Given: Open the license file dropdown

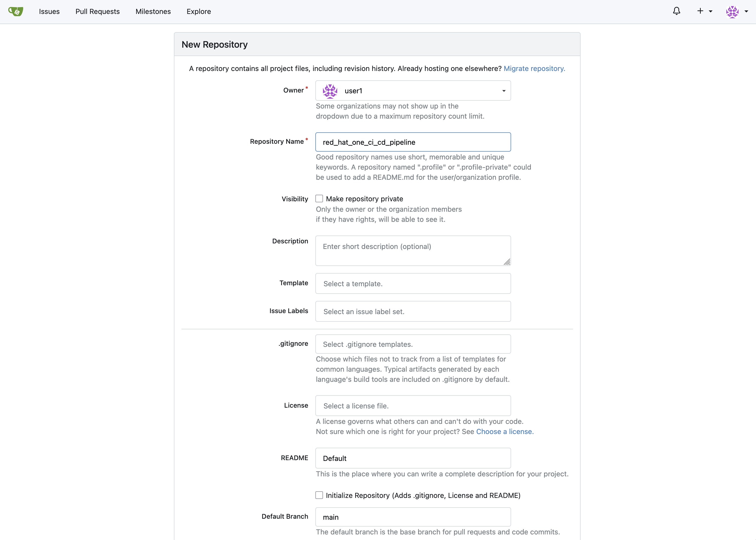Looking at the screenshot, I should 413,405.
